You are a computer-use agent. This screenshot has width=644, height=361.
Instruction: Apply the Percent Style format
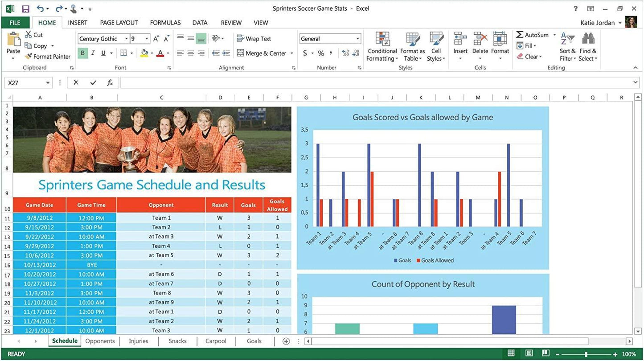click(x=321, y=53)
